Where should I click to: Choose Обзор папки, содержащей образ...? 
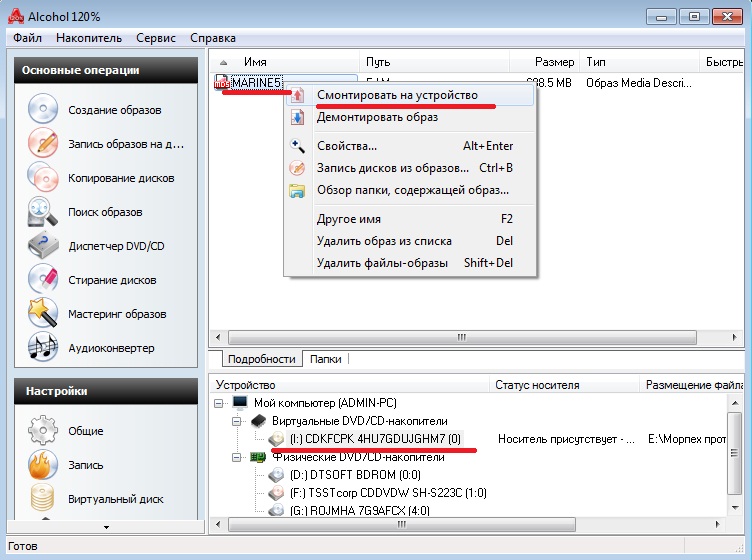(410, 190)
